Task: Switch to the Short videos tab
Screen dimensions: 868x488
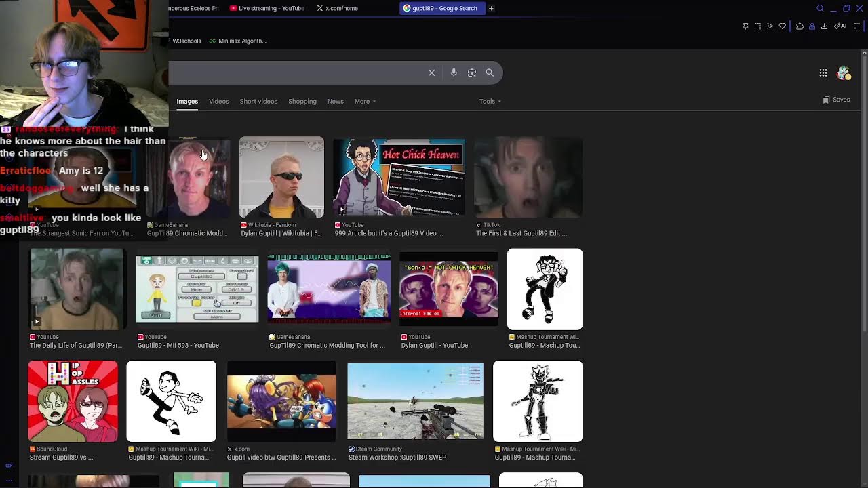Action: tap(258, 101)
